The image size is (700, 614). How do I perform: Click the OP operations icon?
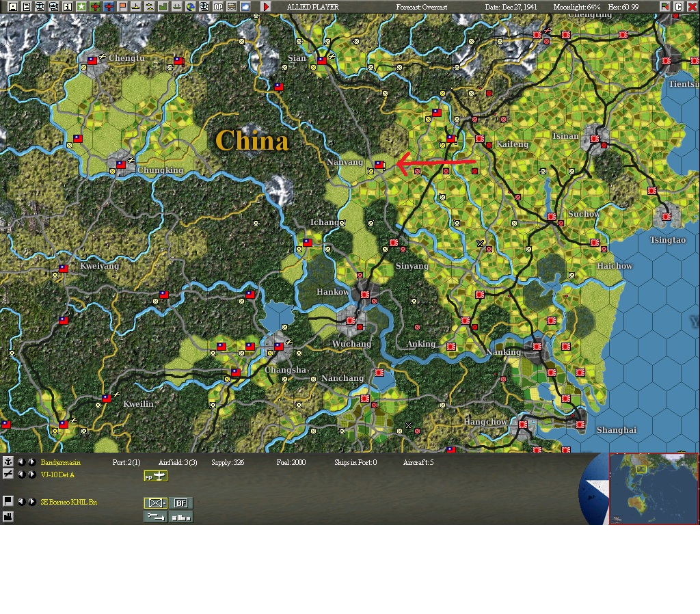click(x=218, y=7)
